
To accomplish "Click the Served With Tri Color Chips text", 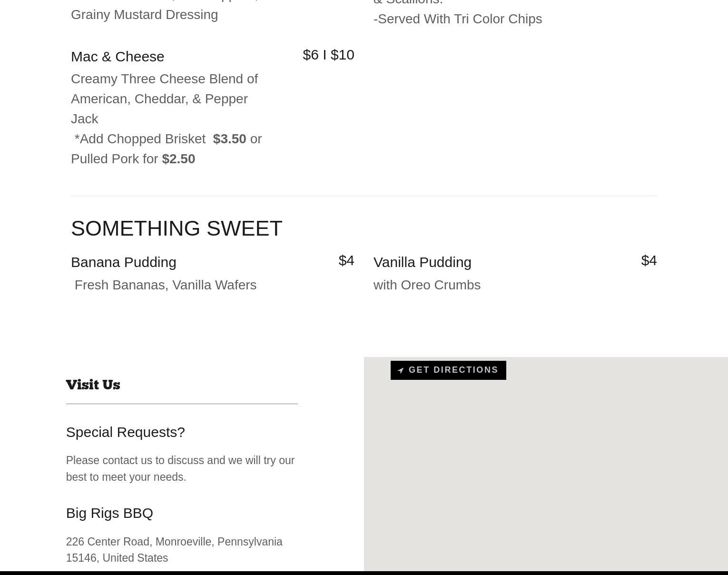I will coord(458,19).
